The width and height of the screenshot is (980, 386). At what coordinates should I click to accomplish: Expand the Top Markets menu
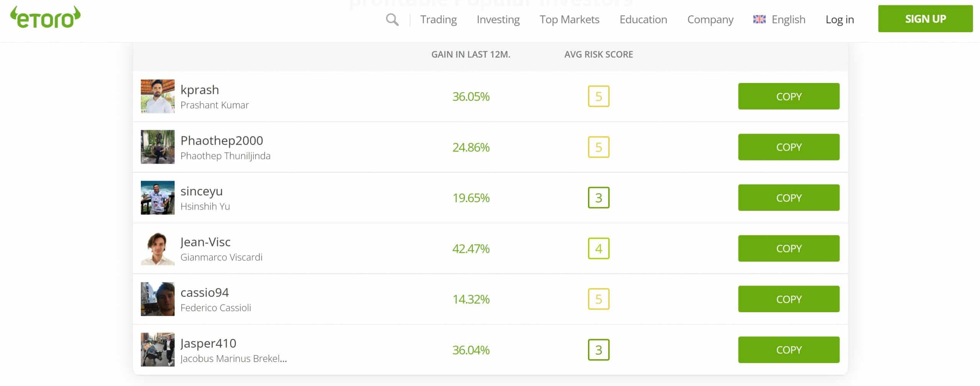569,19
